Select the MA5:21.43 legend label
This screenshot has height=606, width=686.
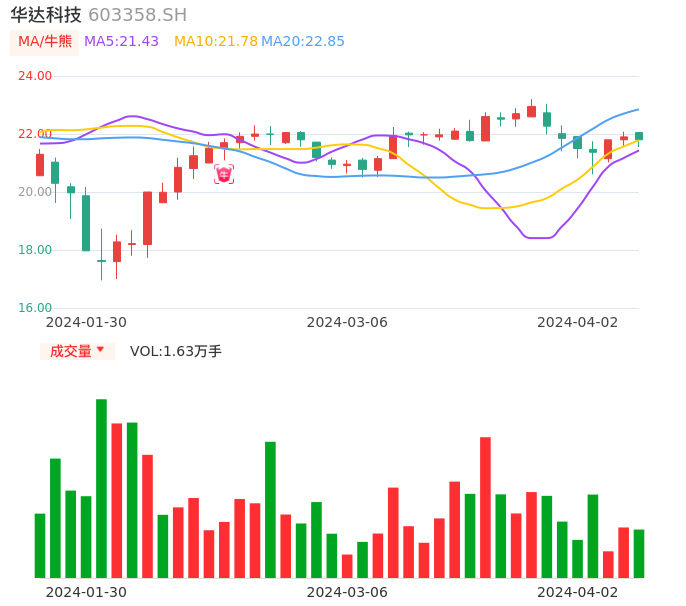pyautogui.click(x=121, y=42)
